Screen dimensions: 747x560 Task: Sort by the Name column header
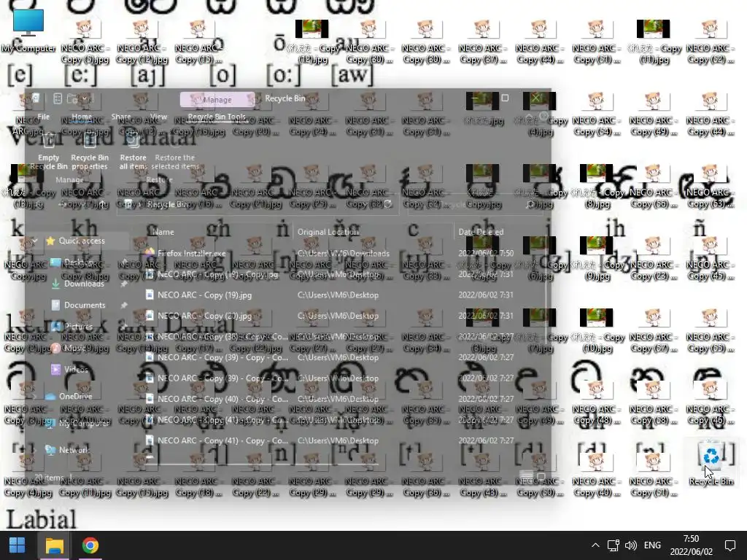(x=163, y=232)
